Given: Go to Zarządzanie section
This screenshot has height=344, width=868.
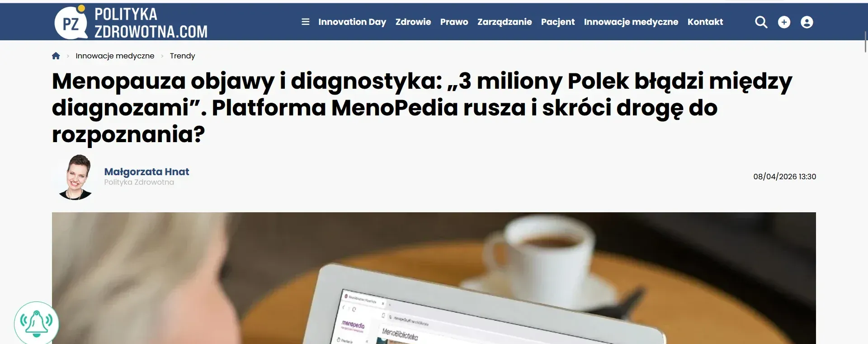Looking at the screenshot, I should (505, 22).
